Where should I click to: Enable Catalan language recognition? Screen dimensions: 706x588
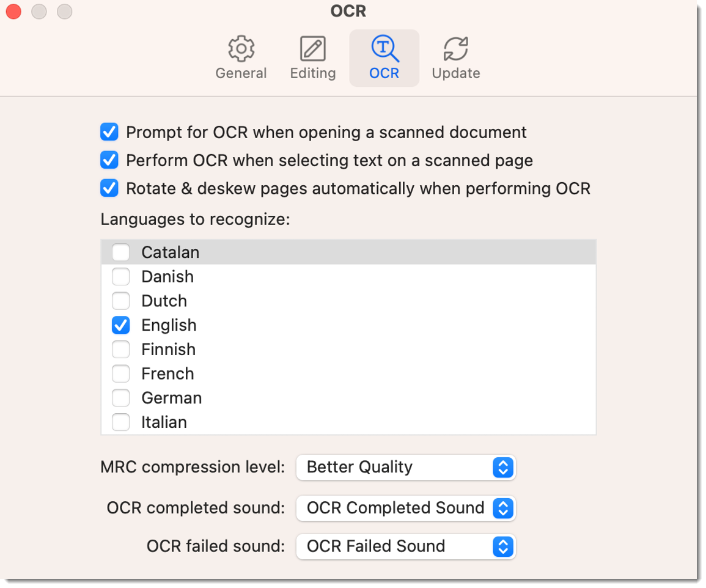tap(120, 252)
